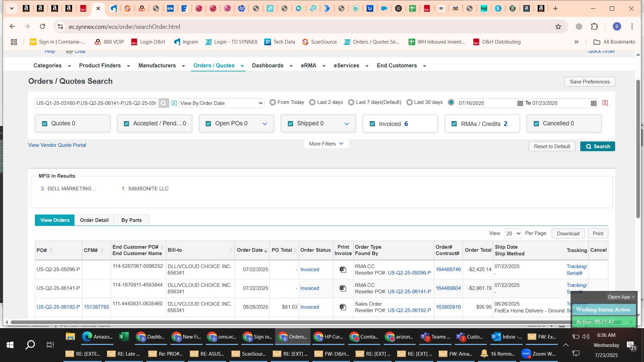The height and width of the screenshot is (362, 644).
Task: Open the Chrome extensions puzzle icon
Action: (594, 26)
